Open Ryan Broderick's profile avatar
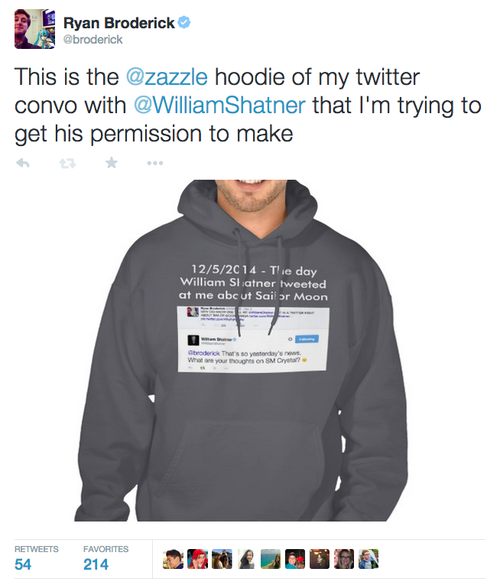 click(x=35, y=29)
